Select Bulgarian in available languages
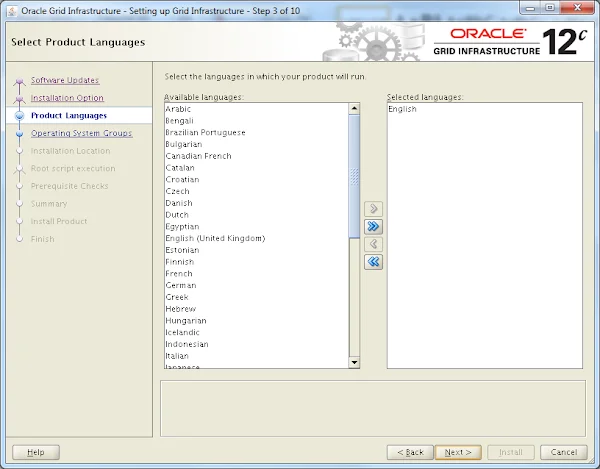This screenshot has height=469, width=600. tap(256, 144)
